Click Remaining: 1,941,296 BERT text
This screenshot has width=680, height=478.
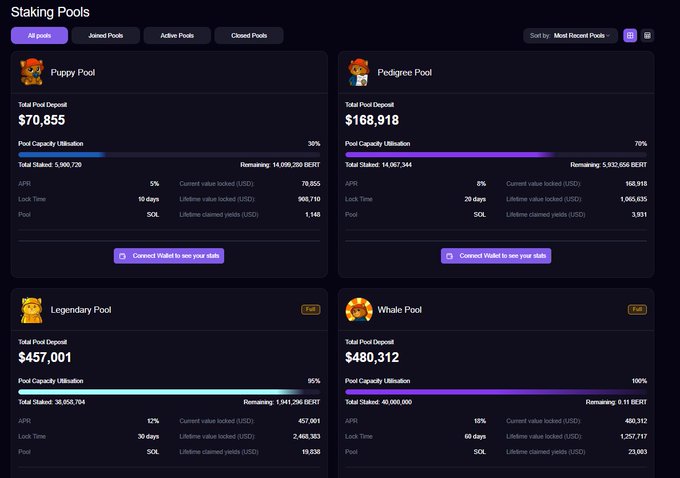point(282,402)
